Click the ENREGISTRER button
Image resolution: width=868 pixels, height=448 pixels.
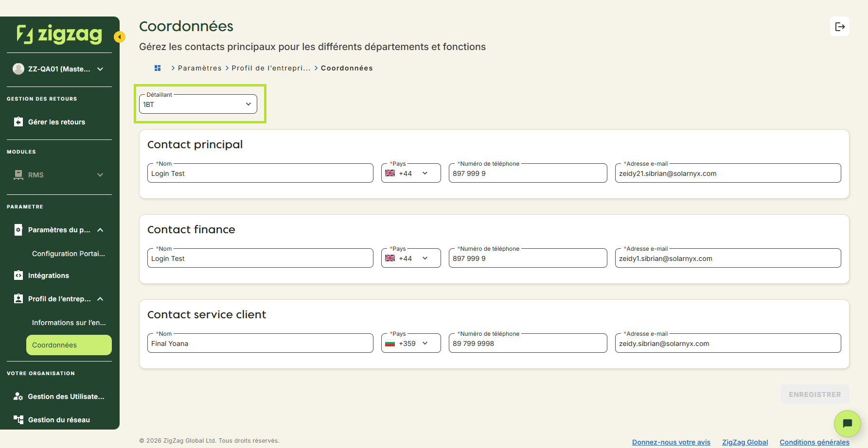click(x=815, y=395)
